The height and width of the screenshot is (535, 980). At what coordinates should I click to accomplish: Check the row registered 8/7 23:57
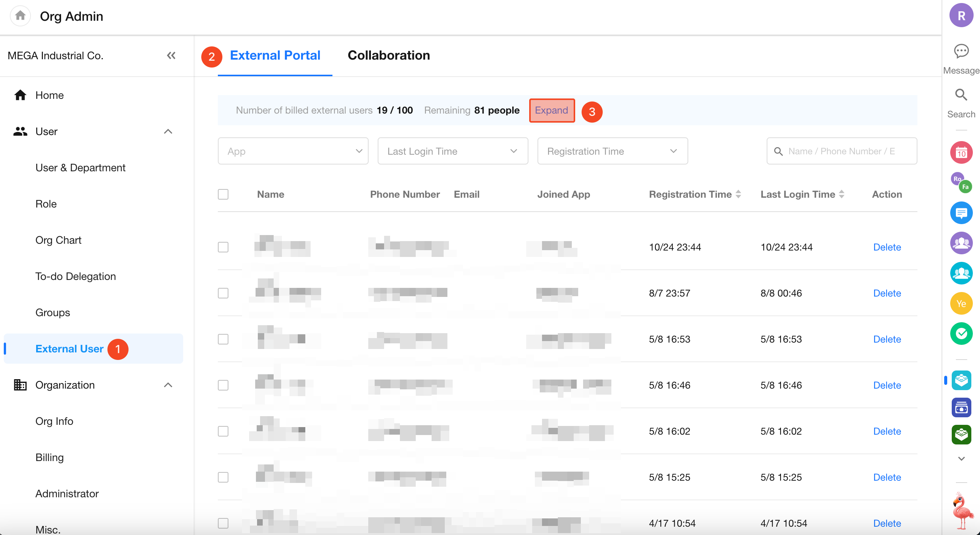coord(223,293)
